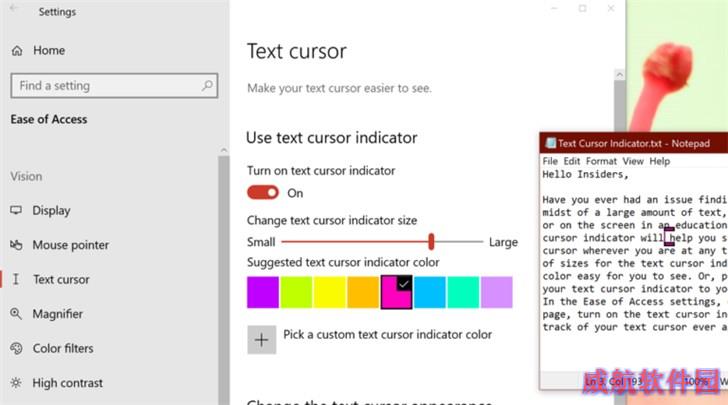Image resolution: width=728 pixels, height=405 pixels.
Task: Go to Mouse pointer settings
Action: pos(70,245)
